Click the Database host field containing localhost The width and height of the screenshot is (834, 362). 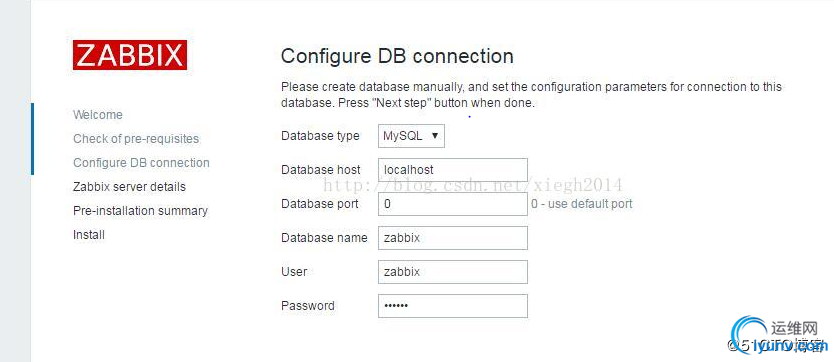coord(453,170)
